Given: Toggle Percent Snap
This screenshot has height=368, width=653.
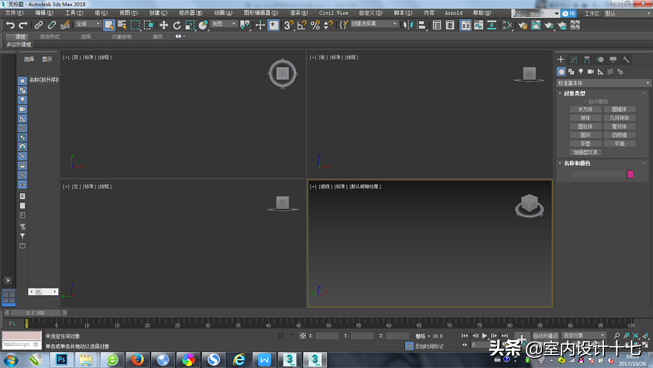Looking at the screenshot, I should [x=315, y=25].
